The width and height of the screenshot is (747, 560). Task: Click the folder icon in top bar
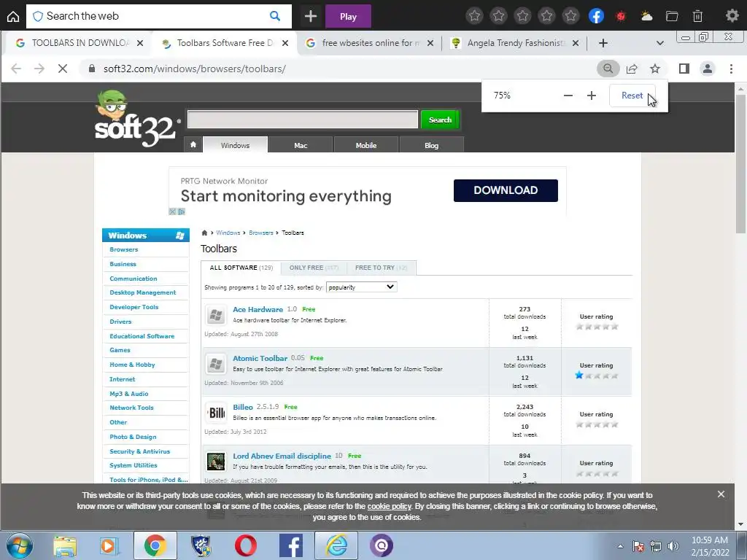(x=672, y=16)
